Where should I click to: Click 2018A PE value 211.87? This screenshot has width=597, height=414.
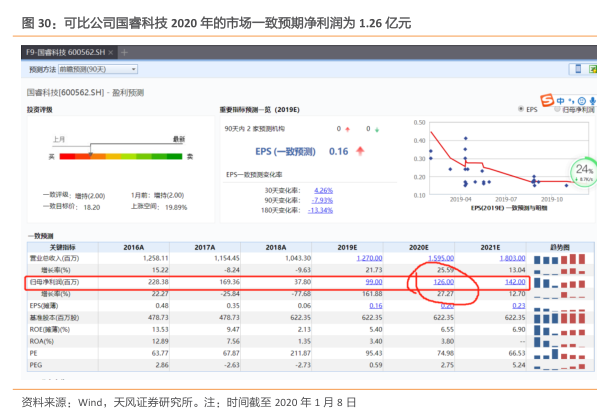(x=300, y=353)
